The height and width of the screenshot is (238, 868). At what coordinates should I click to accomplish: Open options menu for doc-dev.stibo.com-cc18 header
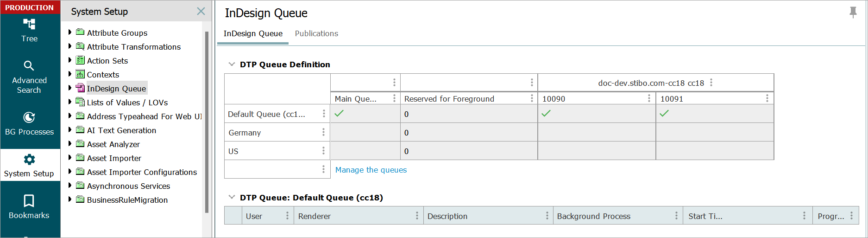click(711, 83)
